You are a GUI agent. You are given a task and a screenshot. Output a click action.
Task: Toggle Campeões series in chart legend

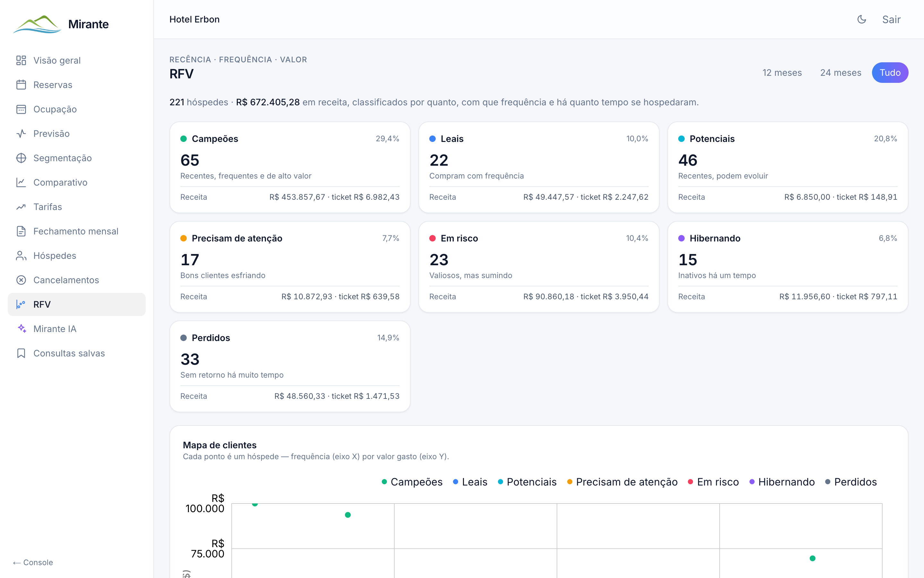(x=412, y=482)
